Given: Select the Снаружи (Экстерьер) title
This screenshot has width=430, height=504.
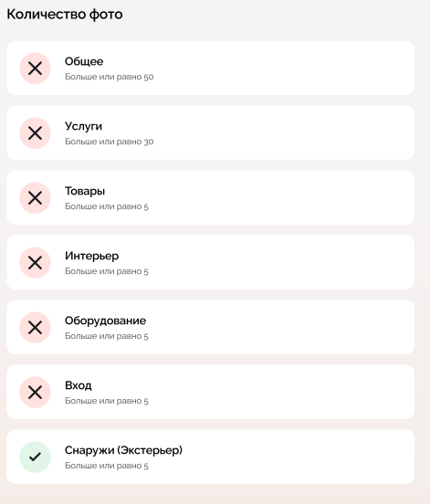Looking at the screenshot, I should [x=123, y=450].
